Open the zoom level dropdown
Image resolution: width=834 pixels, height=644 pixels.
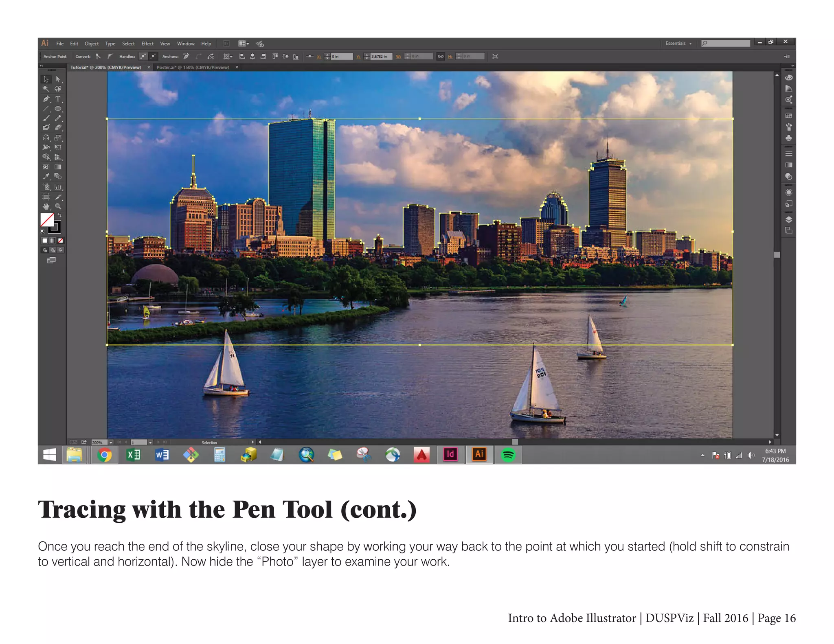(111, 442)
